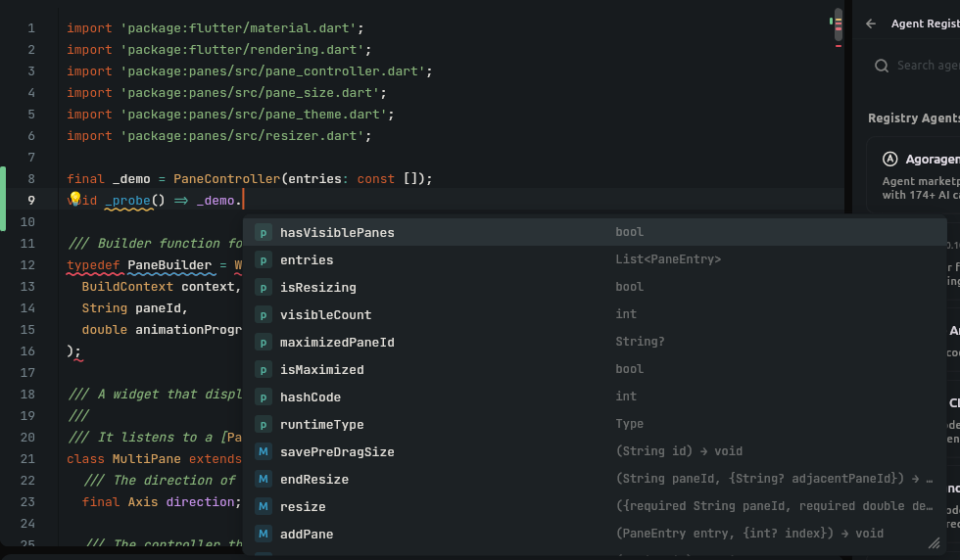The width and height of the screenshot is (960, 560).
Task: Click PaneController on line 8
Action: coord(226,179)
